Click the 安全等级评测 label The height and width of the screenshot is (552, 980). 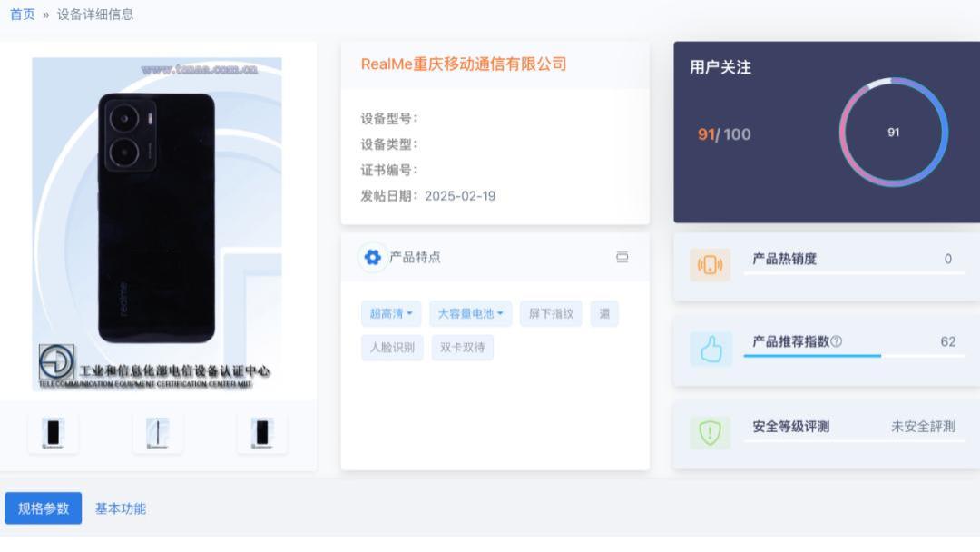point(790,427)
